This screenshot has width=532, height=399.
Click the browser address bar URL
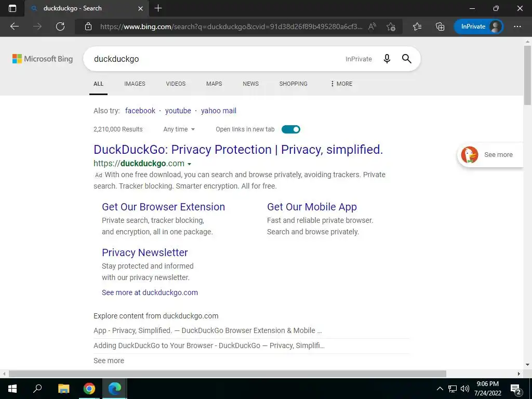[x=231, y=26]
